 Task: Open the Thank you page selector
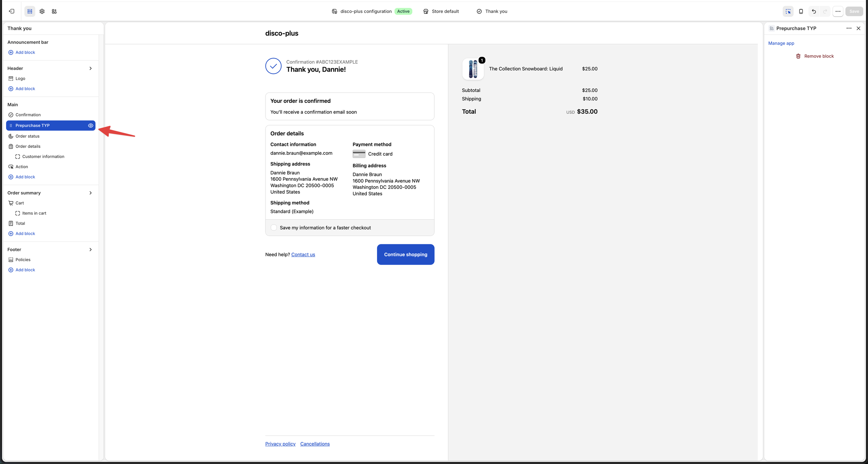(492, 11)
